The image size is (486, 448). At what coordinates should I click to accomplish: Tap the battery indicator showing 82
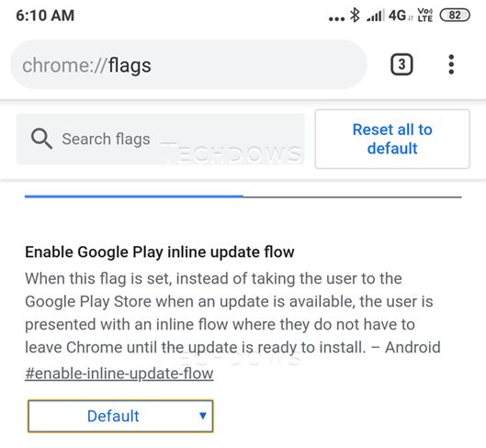(455, 16)
